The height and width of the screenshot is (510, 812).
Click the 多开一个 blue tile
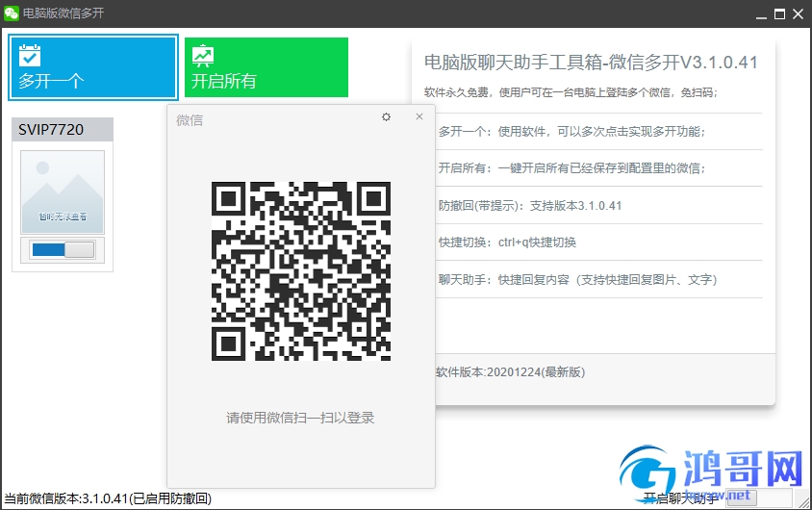pyautogui.click(x=93, y=67)
